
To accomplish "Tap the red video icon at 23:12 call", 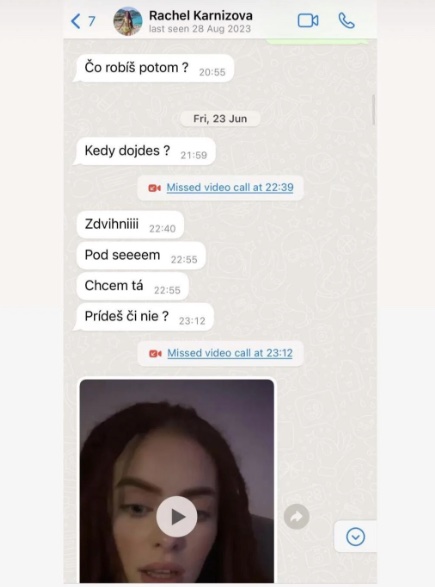I will coord(155,353).
